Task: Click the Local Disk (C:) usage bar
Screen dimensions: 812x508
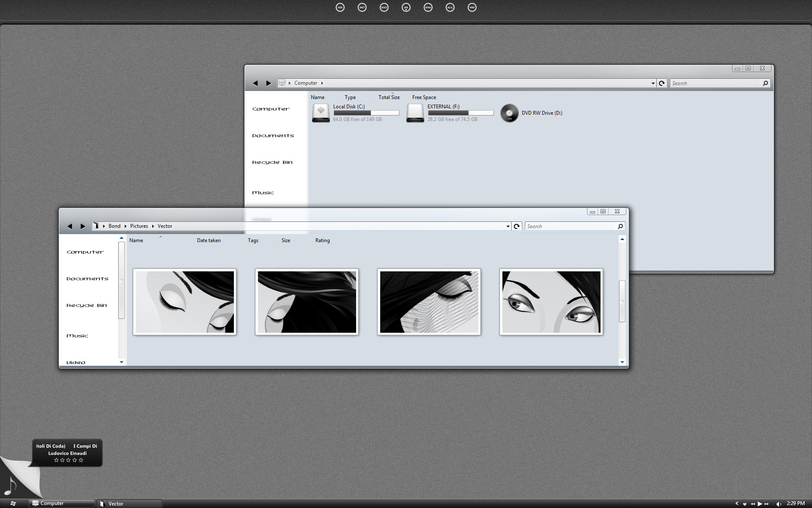Action: [366, 113]
